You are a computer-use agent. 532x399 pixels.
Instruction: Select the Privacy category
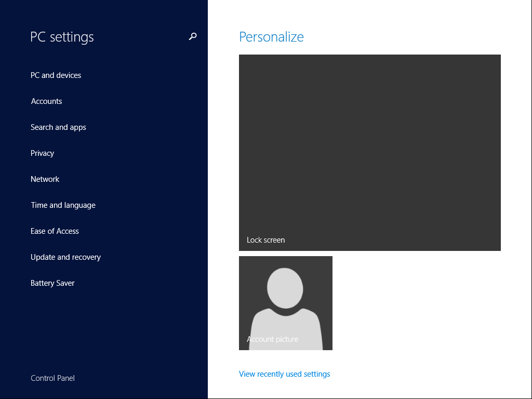click(42, 153)
